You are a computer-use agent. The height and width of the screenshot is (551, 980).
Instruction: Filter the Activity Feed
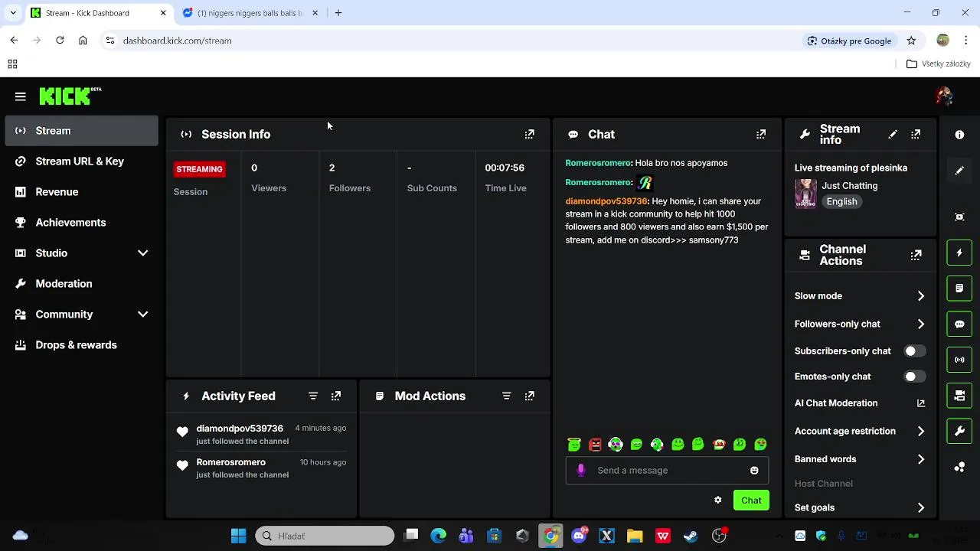[313, 396]
